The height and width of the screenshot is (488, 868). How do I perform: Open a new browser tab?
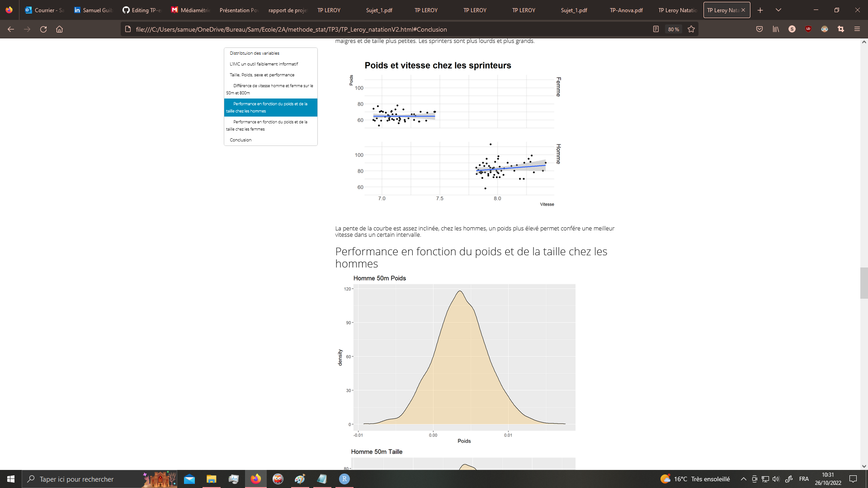pos(760,10)
